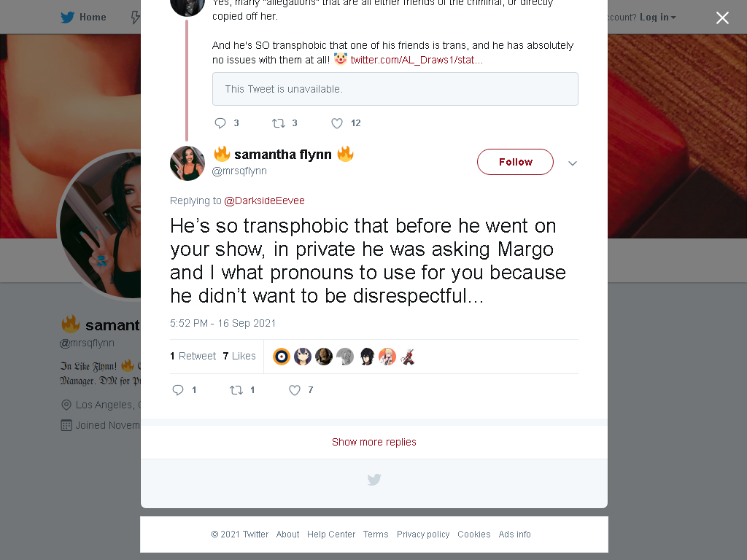747x560 pixels.
Task: Expand tweet options chevron next to Follow
Action: [x=573, y=163]
